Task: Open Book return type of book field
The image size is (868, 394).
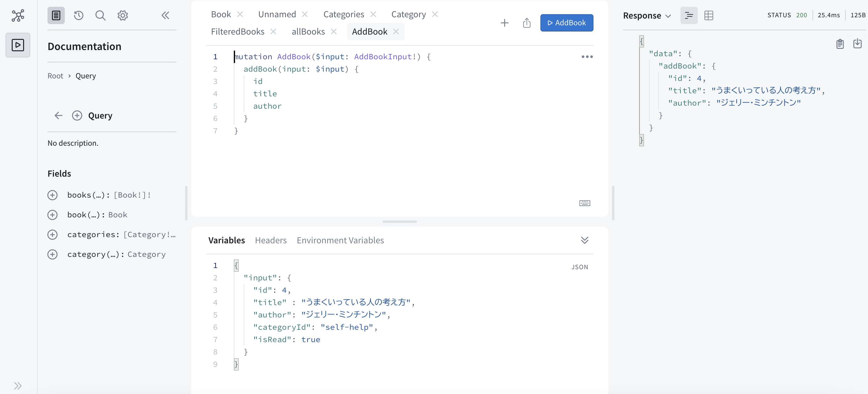Action: click(x=118, y=215)
